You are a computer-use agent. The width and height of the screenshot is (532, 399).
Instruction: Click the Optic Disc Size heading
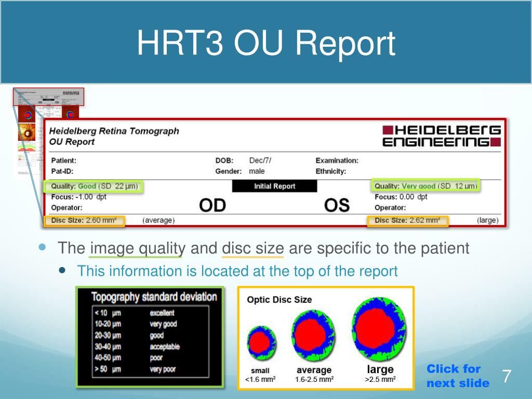[279, 300]
